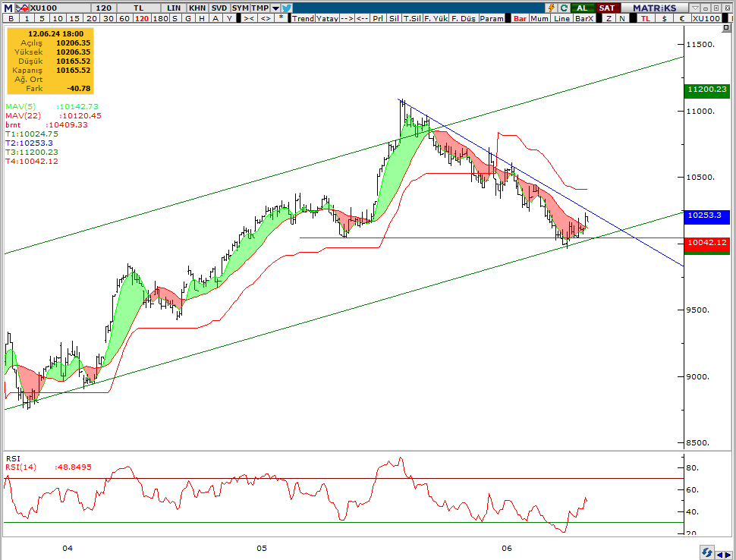
Task: Click the T.Sil delete-all button
Action: coord(412,18)
